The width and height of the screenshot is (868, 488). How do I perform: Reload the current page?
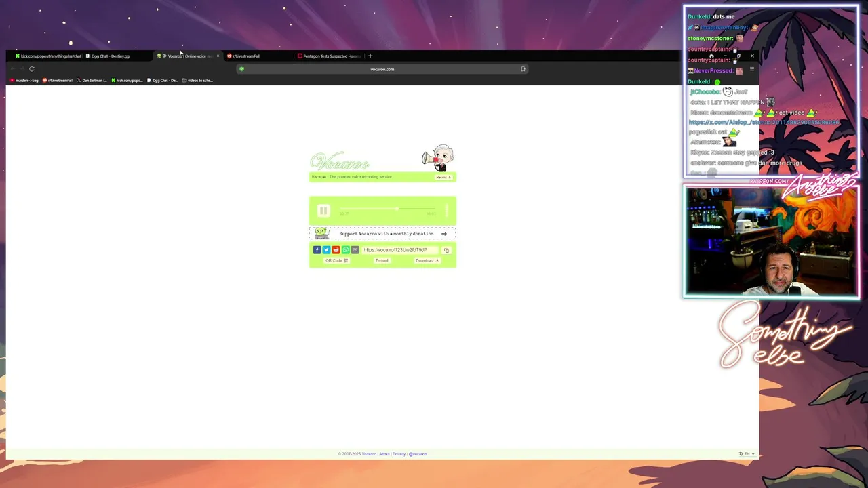31,69
